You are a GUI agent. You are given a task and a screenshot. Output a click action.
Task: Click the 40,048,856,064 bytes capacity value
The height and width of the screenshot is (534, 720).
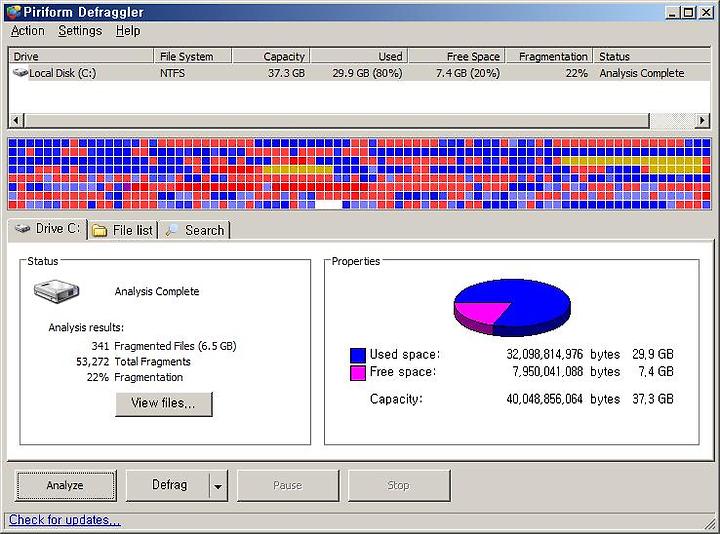(x=563, y=399)
